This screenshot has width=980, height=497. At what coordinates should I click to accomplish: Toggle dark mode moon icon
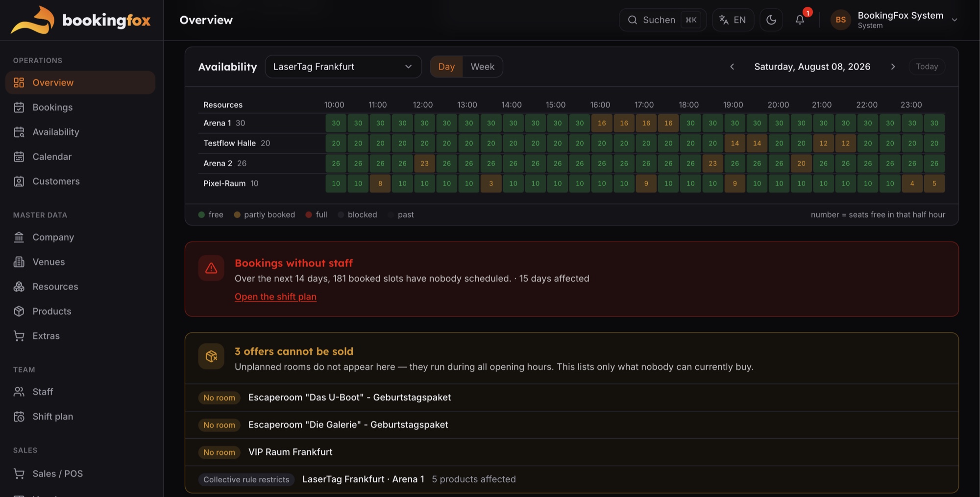(771, 20)
